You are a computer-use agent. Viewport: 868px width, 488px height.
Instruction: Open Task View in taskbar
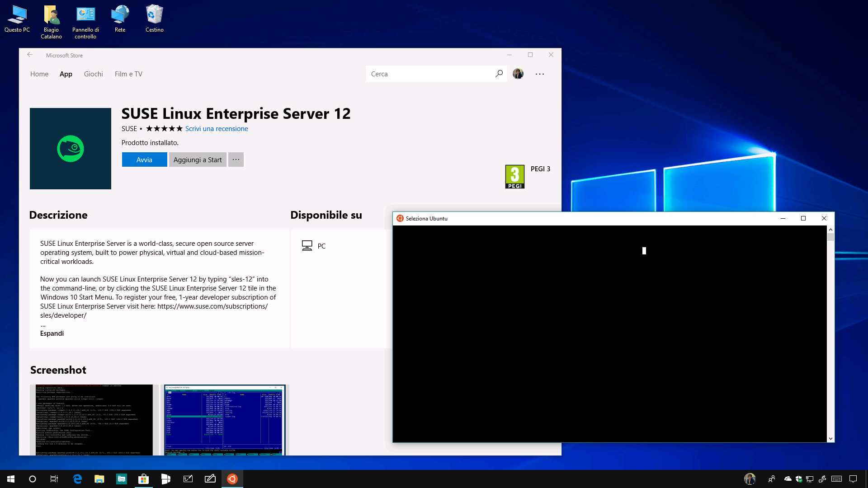pyautogui.click(x=54, y=479)
